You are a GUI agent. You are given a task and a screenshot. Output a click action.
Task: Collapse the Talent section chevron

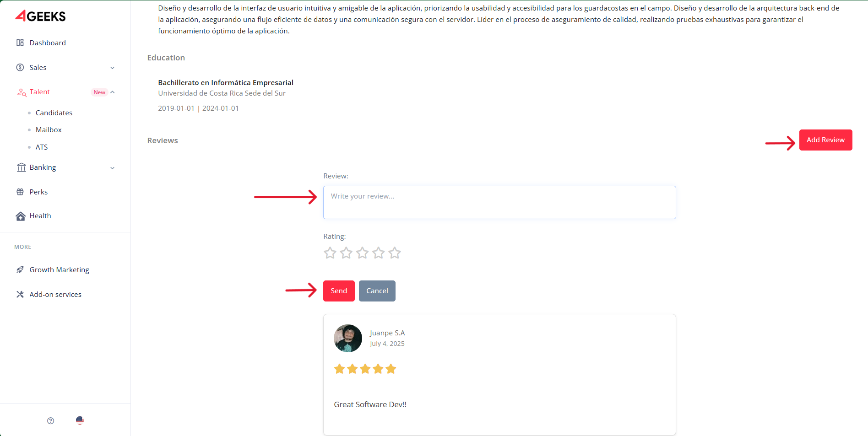tap(113, 92)
